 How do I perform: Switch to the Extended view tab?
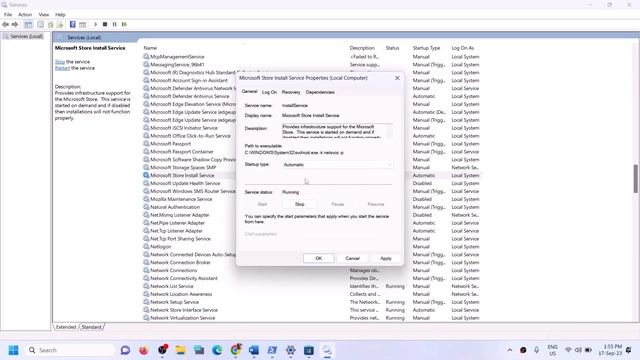click(66, 327)
